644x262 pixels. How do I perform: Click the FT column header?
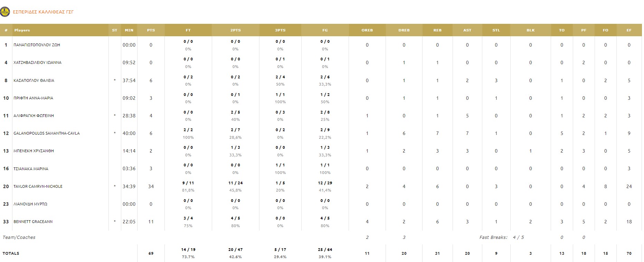tap(188, 30)
